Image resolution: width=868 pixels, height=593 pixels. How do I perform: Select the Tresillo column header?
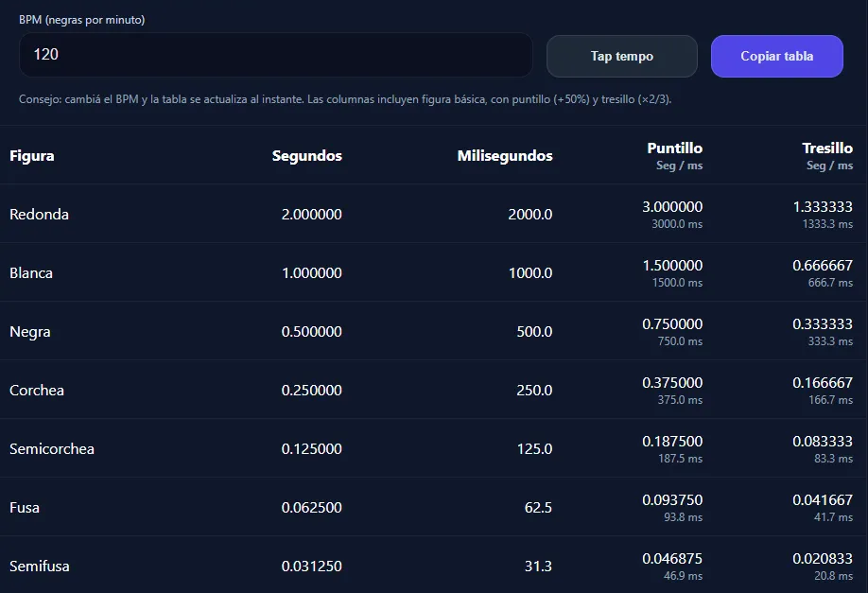[x=827, y=148]
